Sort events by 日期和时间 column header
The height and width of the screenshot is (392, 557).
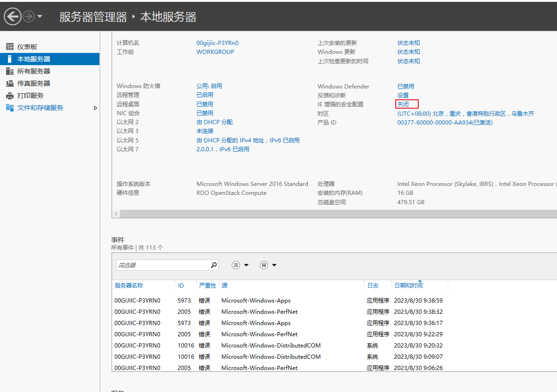click(x=408, y=285)
